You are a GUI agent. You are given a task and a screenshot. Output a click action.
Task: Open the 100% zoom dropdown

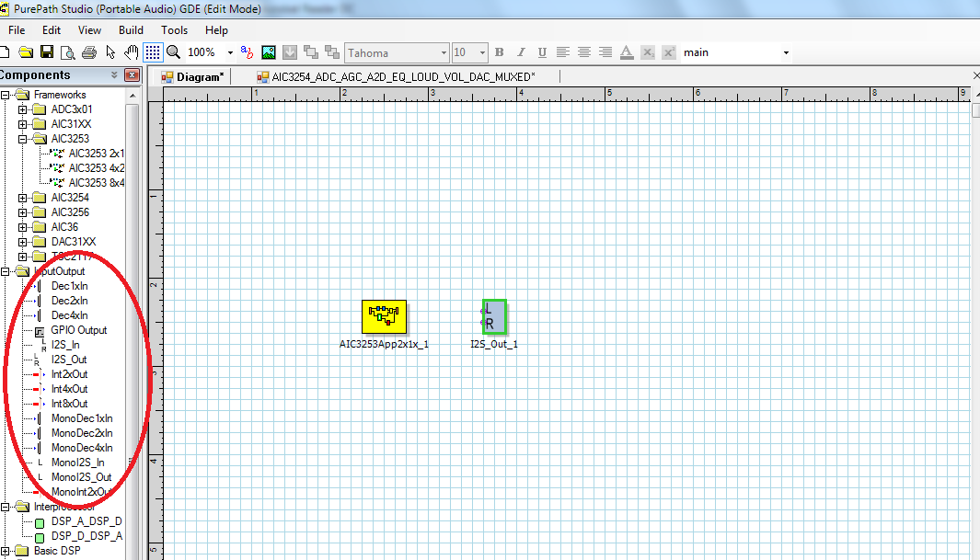coord(230,53)
